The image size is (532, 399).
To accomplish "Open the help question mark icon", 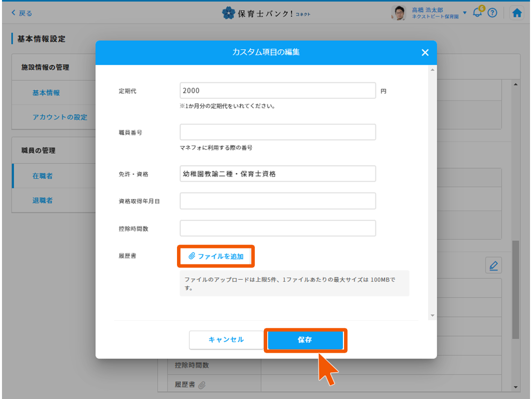I will click(x=493, y=13).
